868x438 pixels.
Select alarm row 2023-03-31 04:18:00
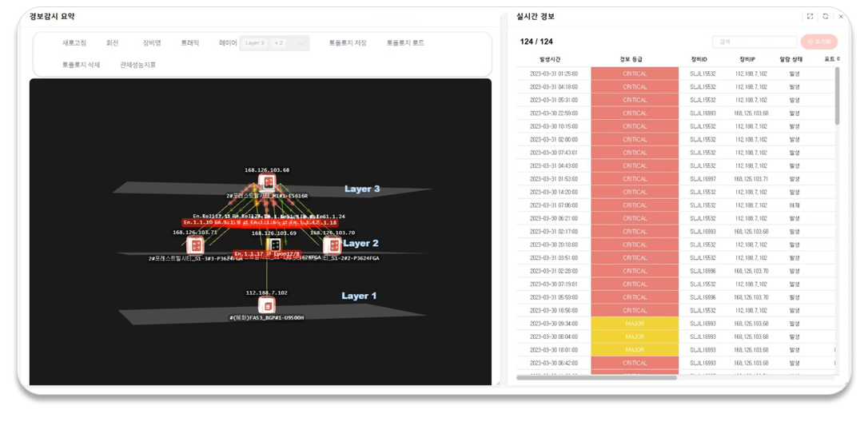click(675, 87)
